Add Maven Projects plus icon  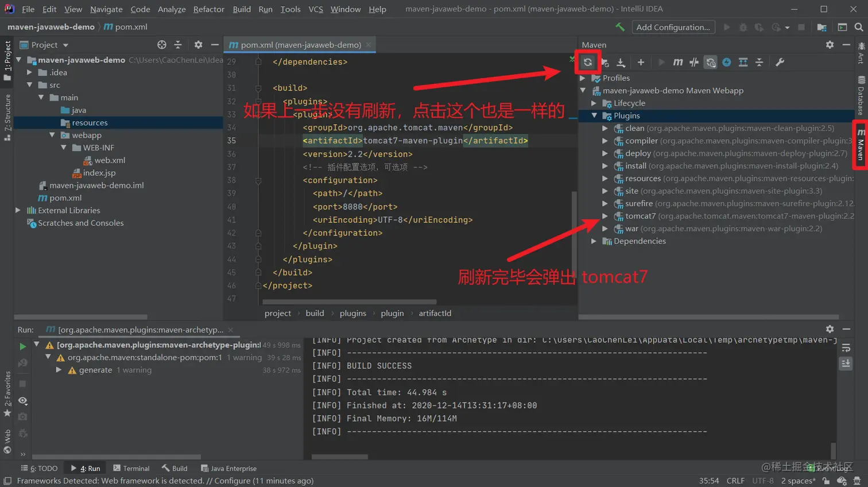[641, 62]
